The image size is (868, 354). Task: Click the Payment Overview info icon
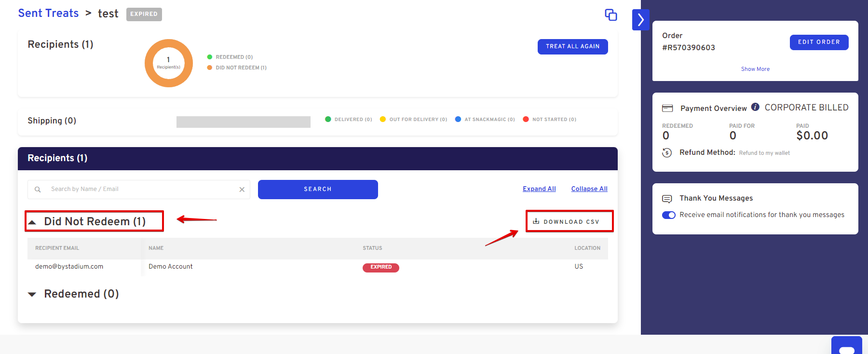click(x=755, y=107)
